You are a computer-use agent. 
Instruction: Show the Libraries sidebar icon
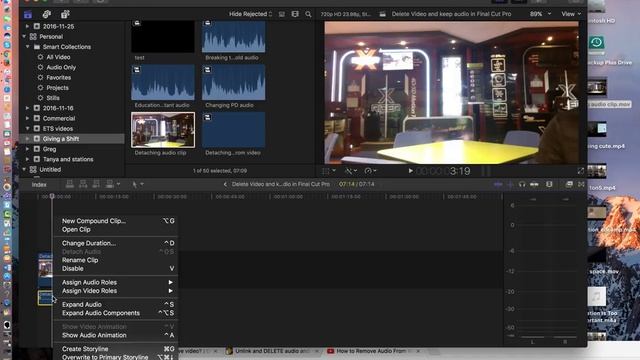[x=28, y=15]
